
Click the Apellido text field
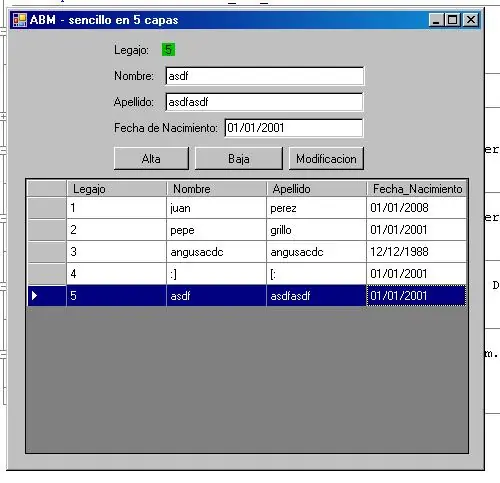click(x=264, y=102)
